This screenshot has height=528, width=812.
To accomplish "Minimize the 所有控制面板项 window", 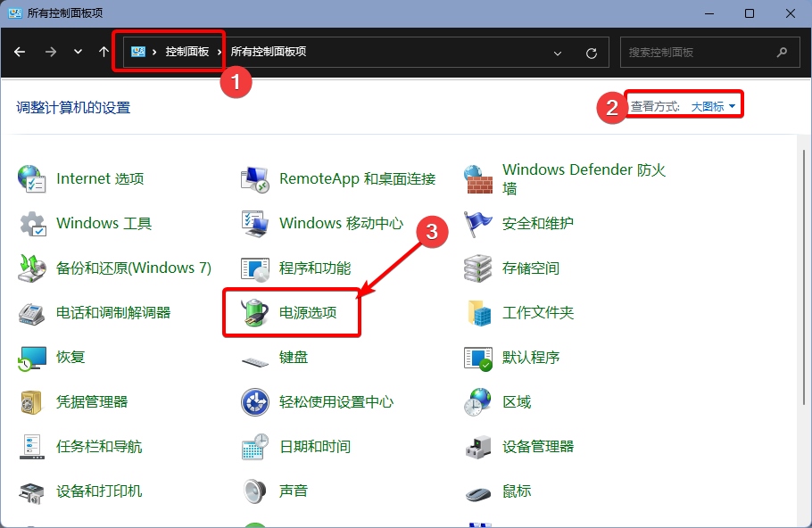I will 709,13.
